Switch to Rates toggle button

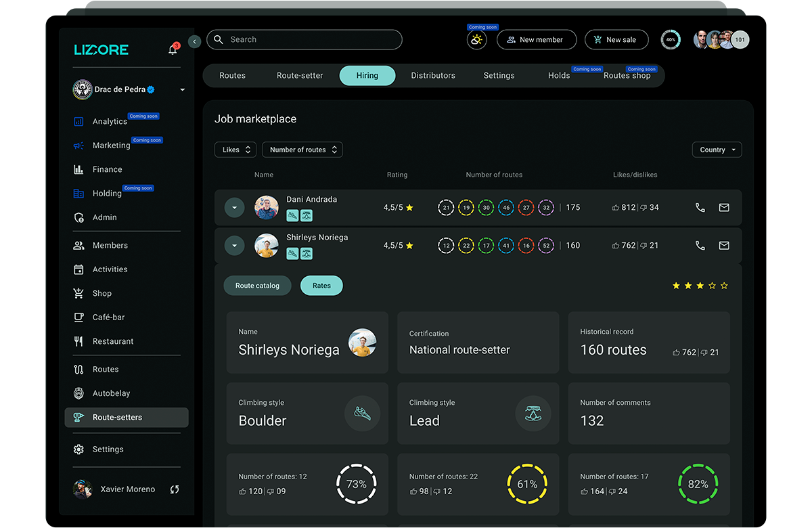click(x=321, y=286)
